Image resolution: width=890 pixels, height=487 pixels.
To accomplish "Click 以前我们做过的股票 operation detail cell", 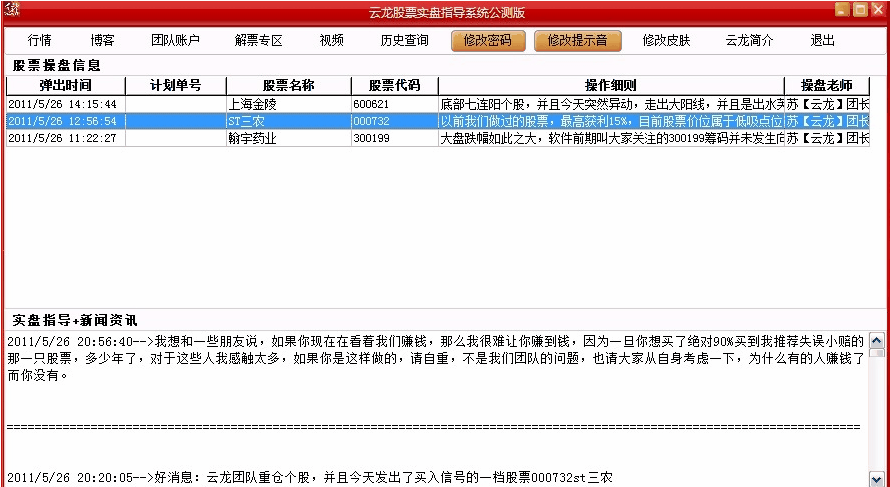I will pos(611,121).
